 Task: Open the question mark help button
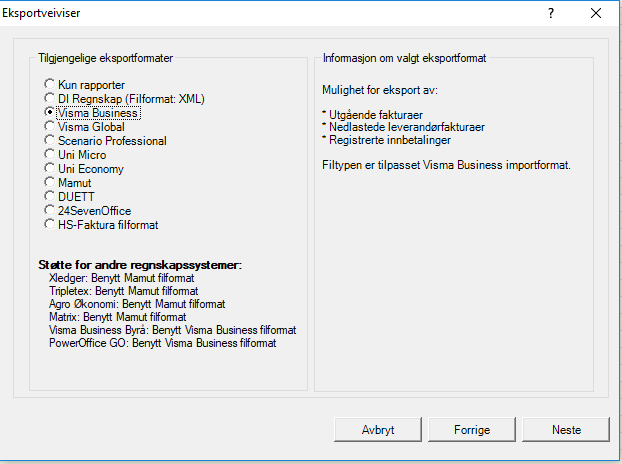click(551, 13)
